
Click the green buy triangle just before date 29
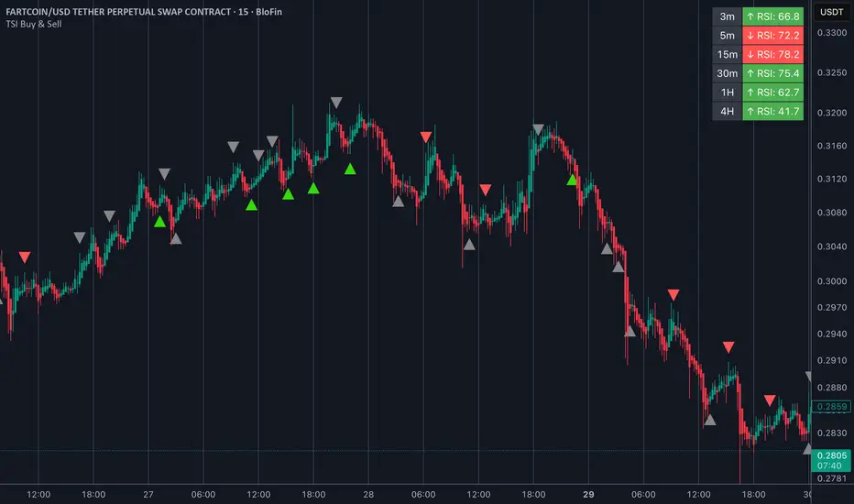pyautogui.click(x=572, y=180)
